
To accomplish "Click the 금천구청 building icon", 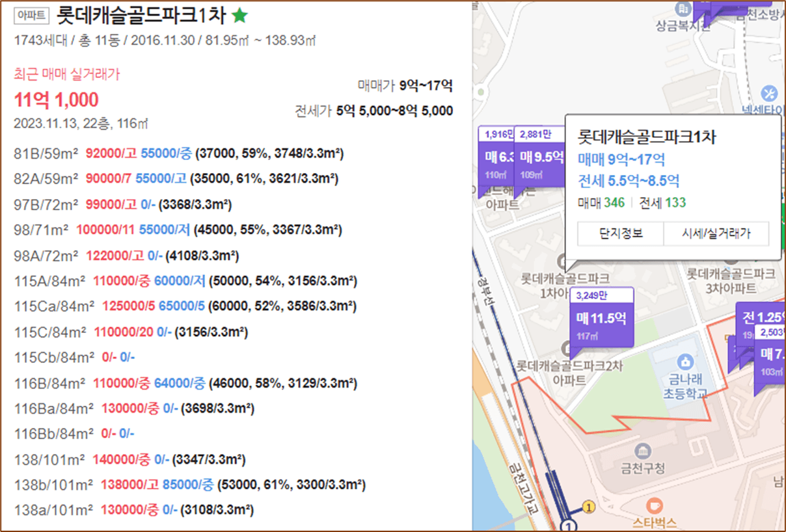I will pyautogui.click(x=642, y=451).
